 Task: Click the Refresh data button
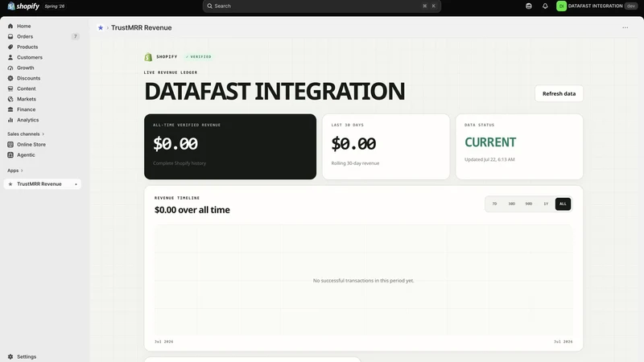tap(559, 93)
